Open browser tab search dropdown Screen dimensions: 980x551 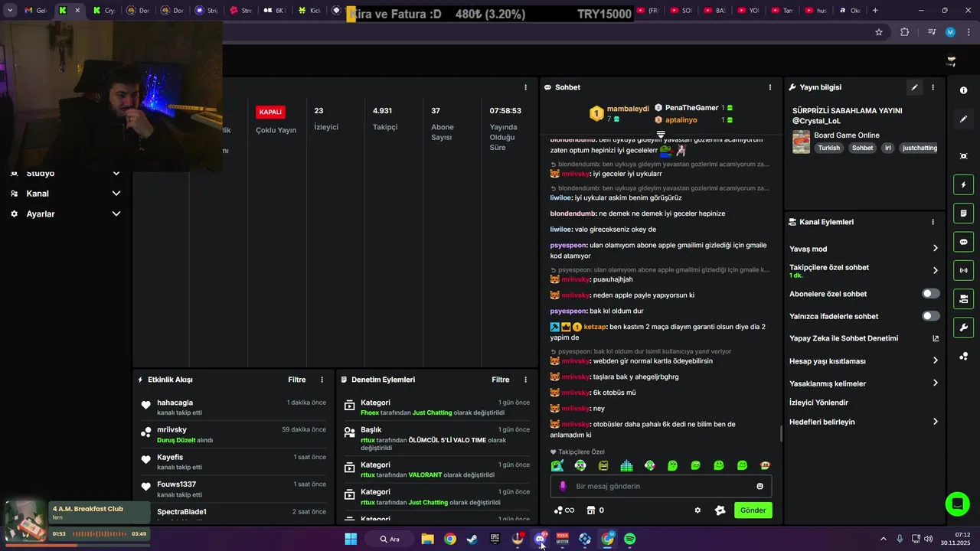click(10, 11)
